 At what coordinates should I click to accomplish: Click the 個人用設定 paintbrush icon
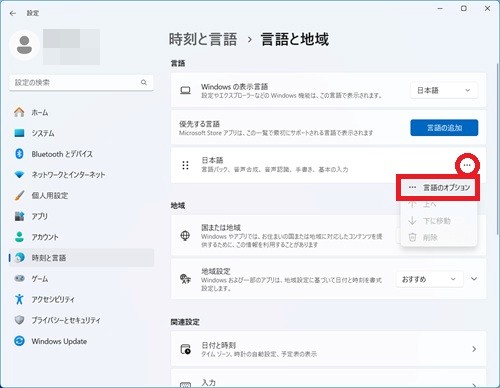[19, 195]
